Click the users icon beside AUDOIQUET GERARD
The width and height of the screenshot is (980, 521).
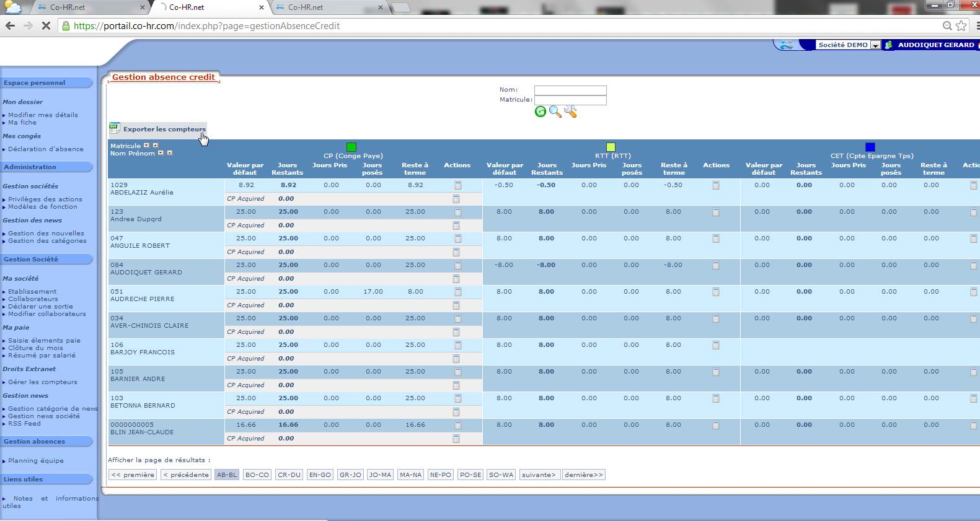[889, 45]
